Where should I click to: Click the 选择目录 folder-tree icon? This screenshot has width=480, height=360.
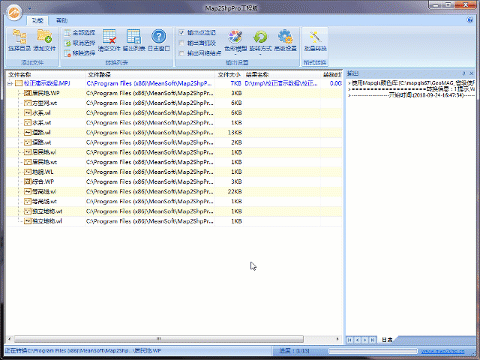[x=19, y=36]
